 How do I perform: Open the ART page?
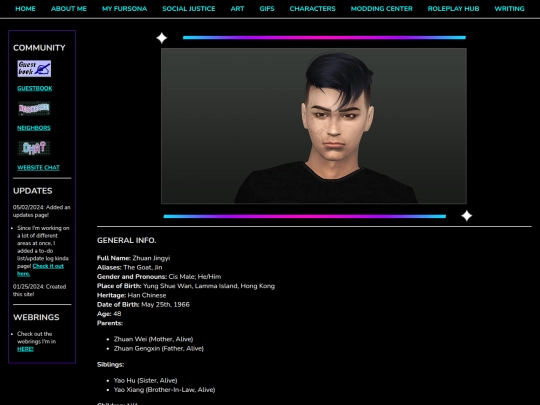click(x=237, y=9)
